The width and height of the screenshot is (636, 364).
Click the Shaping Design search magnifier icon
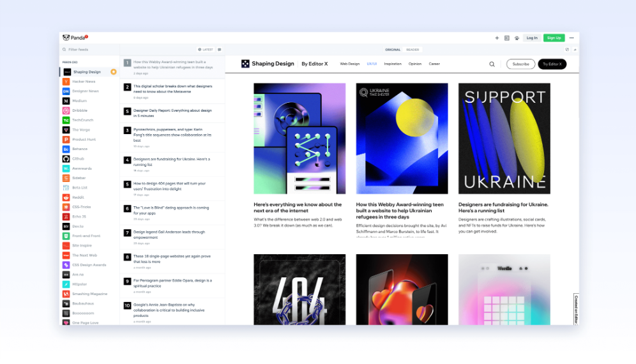[x=492, y=64]
